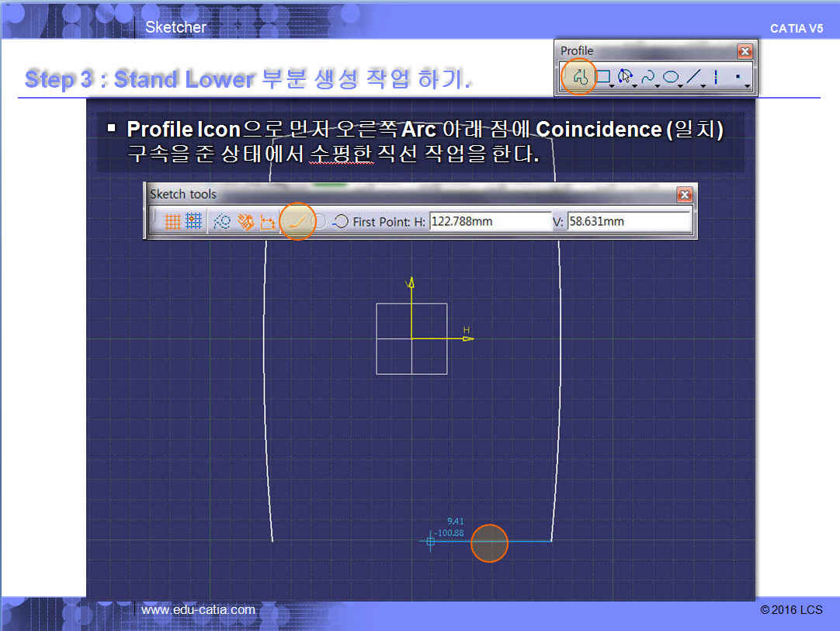Select the Circle tool with three points
The width and height of the screenshot is (840, 631).
coord(625,77)
